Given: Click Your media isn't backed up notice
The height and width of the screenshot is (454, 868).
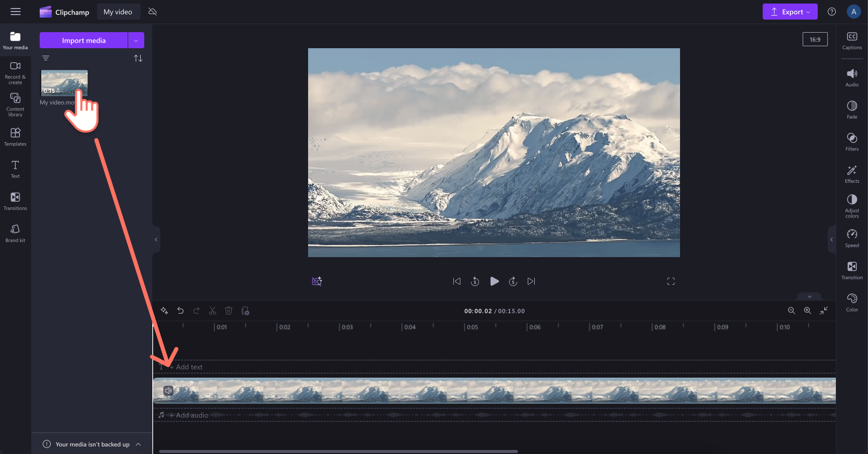Looking at the screenshot, I should (92, 444).
